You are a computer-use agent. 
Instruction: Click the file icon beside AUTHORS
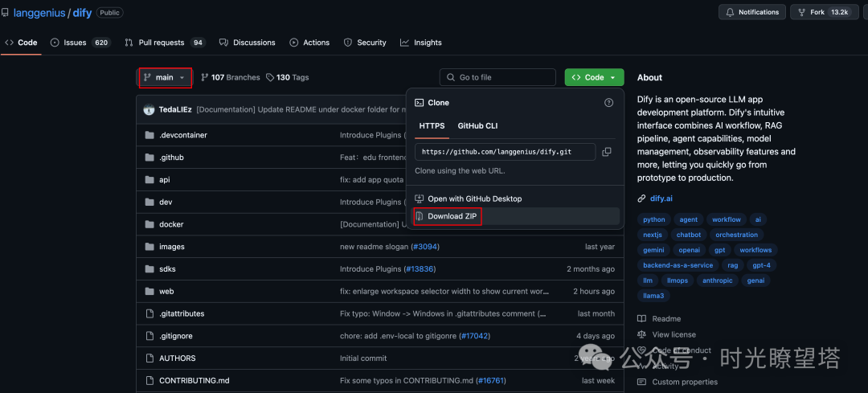149,358
